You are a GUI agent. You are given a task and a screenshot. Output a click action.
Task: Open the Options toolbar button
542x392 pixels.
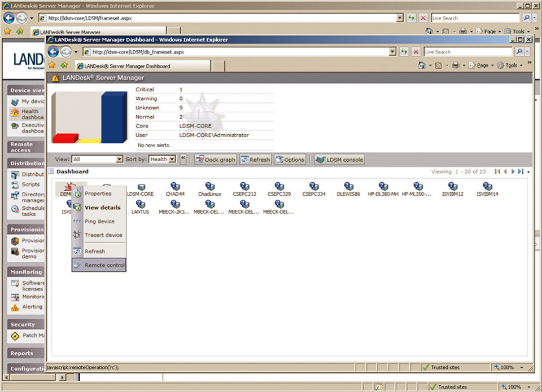coord(290,160)
